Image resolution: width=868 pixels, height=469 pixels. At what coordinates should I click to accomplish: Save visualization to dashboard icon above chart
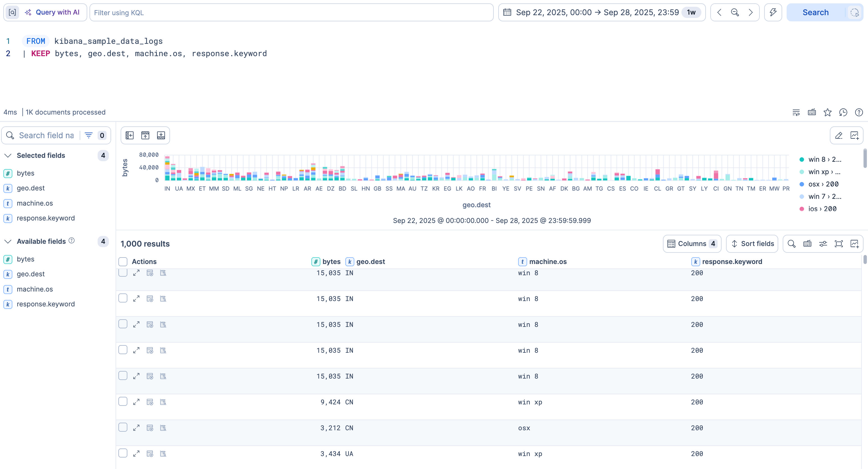(855, 135)
